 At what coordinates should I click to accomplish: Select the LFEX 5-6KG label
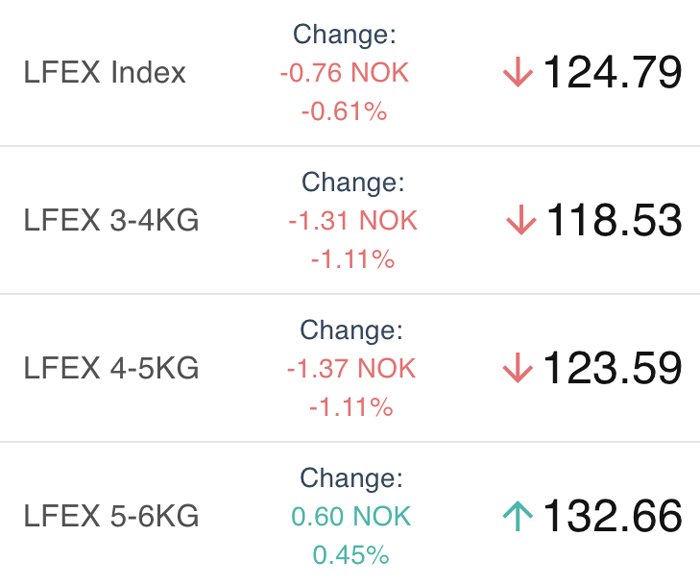111,516
